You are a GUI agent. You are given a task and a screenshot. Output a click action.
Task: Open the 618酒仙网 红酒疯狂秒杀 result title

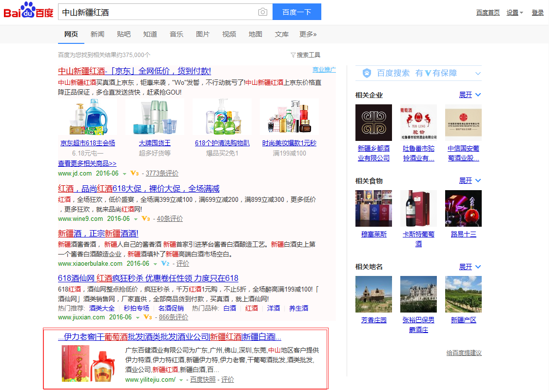point(148,278)
